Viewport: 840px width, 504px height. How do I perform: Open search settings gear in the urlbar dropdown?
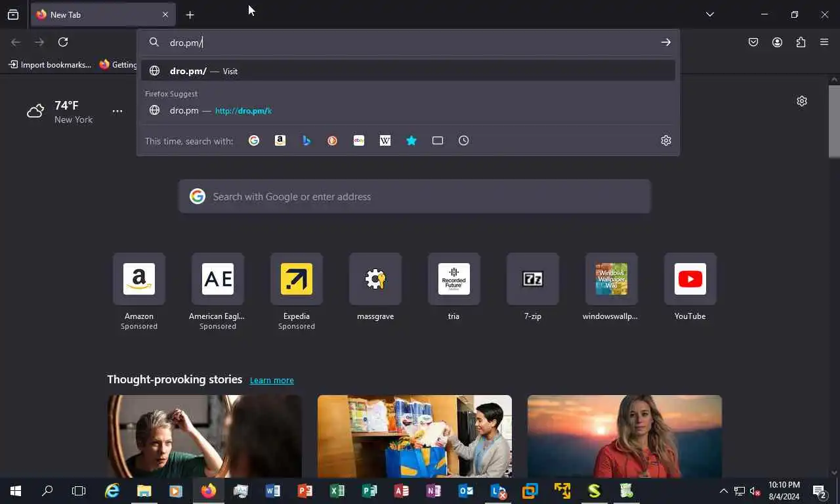(x=666, y=140)
